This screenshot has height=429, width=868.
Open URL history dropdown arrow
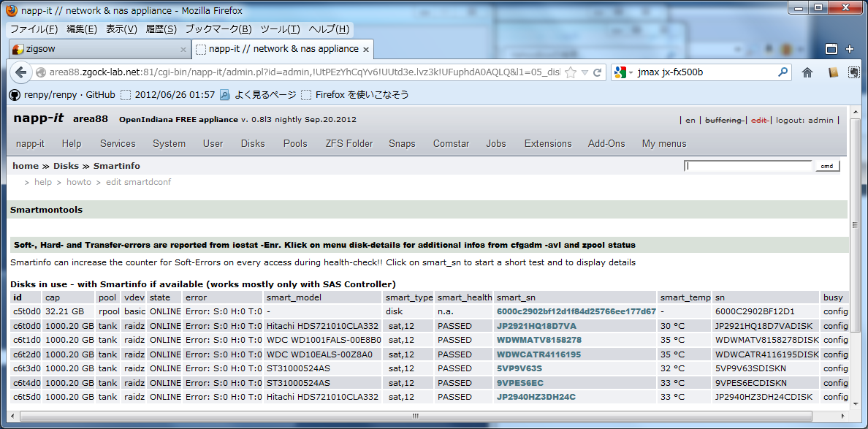coord(585,72)
